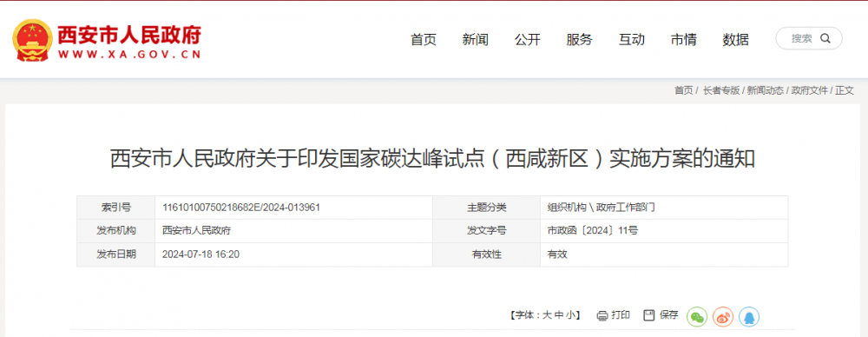Open the 新闻 menu item
The image size is (868, 337).
476,39
